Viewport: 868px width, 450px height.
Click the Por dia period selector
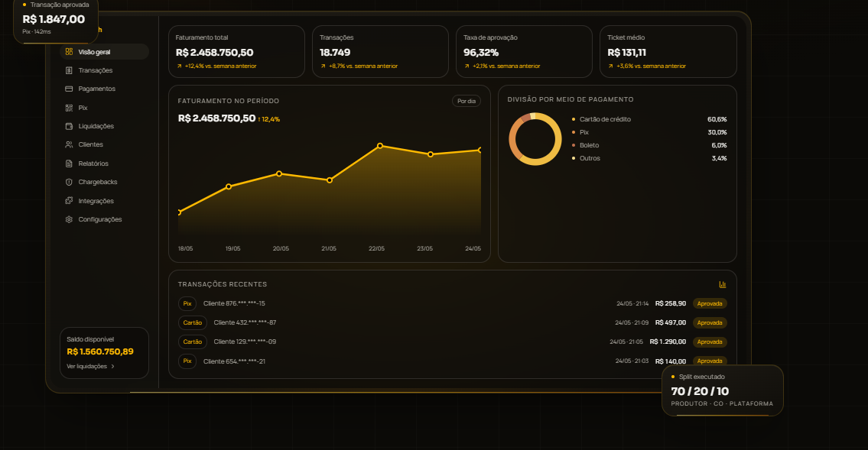(x=466, y=101)
